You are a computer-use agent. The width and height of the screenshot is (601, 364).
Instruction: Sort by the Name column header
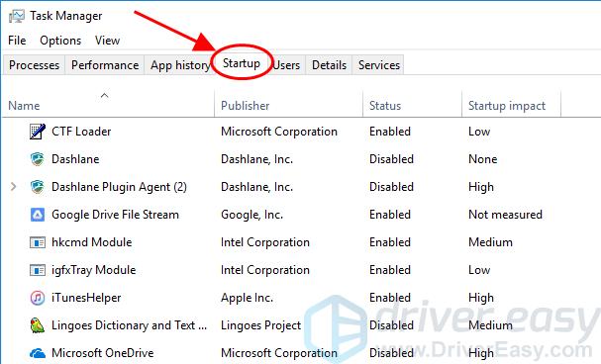pos(24,106)
